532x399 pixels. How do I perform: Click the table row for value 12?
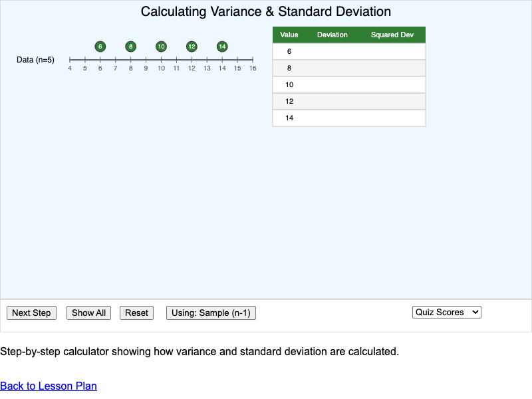pyautogui.click(x=349, y=101)
